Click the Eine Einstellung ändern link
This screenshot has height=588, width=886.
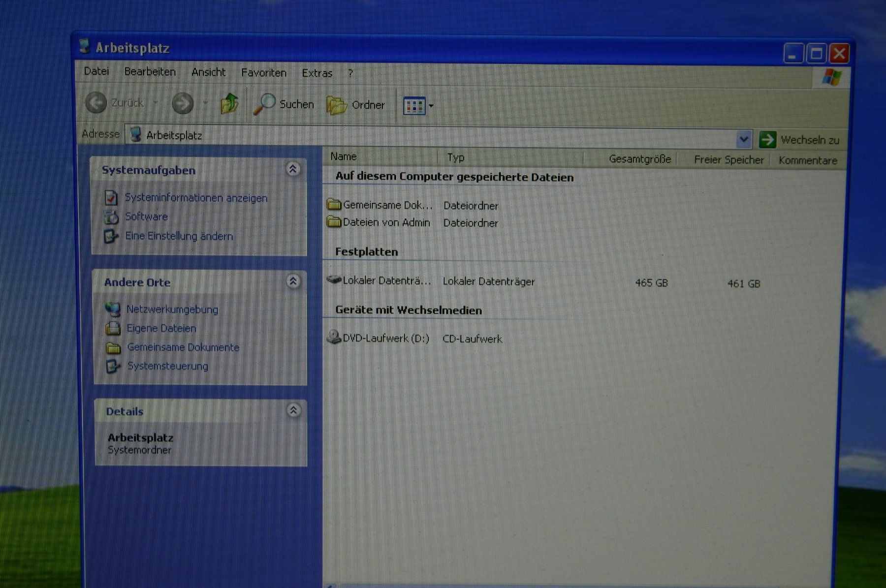pyautogui.click(x=179, y=236)
